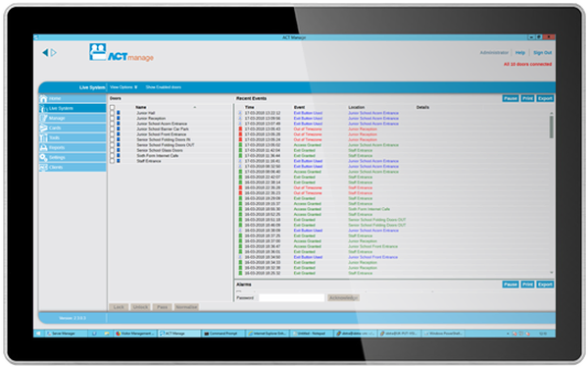Tick the checkbox for Staff Entrance

[x=112, y=161]
